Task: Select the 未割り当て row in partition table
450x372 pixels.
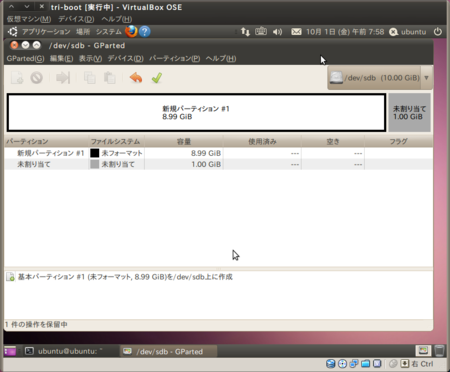Action: click(218, 164)
